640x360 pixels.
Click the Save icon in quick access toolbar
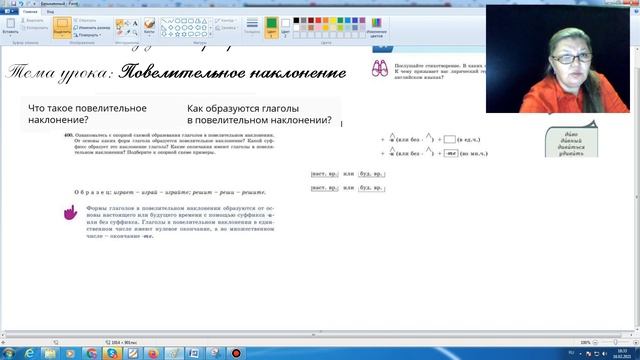(13, 3)
